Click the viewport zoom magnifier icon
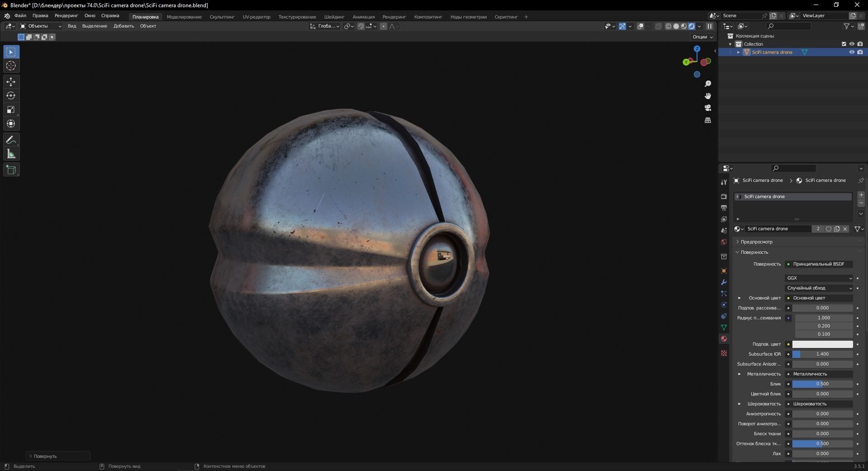The height and width of the screenshot is (471, 868). [708, 84]
